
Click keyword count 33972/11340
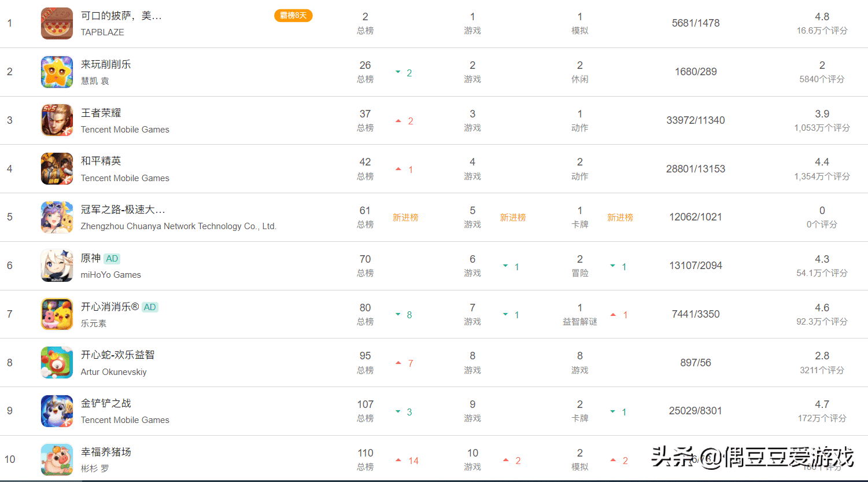click(x=696, y=120)
